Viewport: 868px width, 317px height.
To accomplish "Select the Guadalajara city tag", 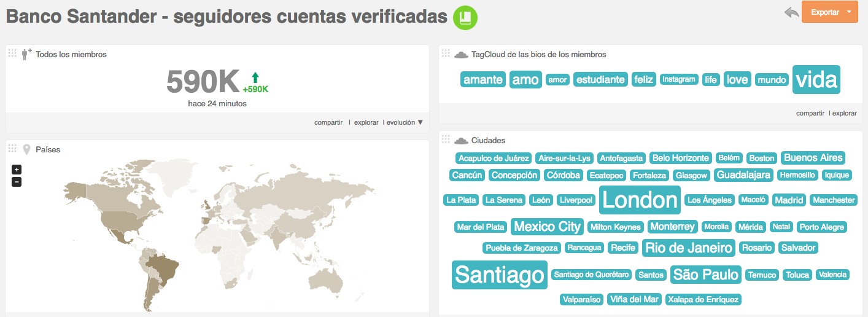I will (x=743, y=175).
